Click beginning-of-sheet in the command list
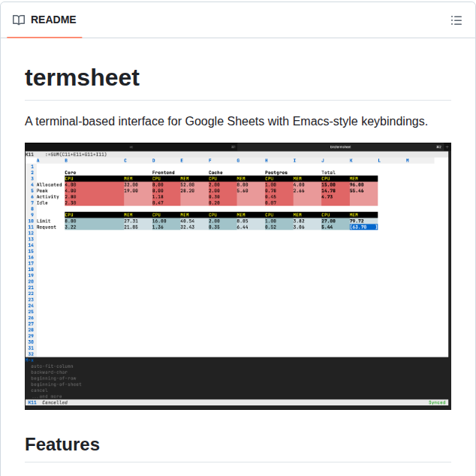Screen dimensions: 476x476 point(56,384)
